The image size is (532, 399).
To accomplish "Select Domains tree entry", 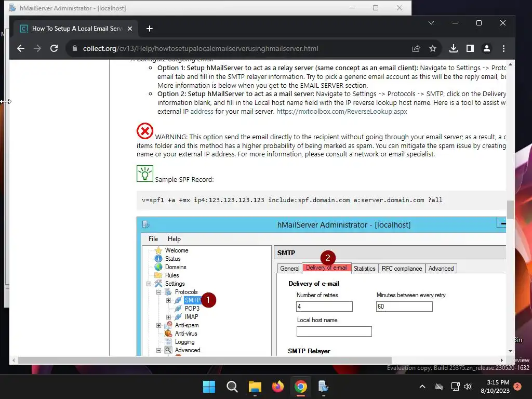I will [x=176, y=267].
